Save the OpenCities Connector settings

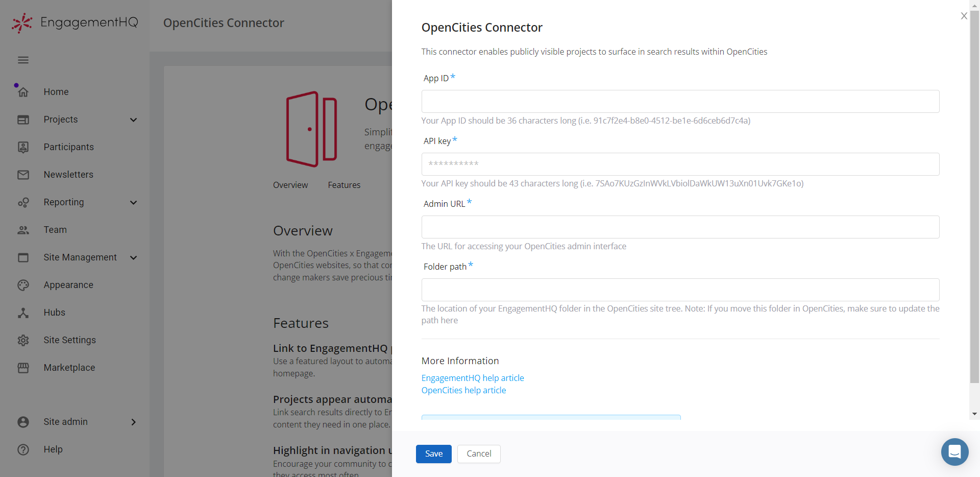433,454
